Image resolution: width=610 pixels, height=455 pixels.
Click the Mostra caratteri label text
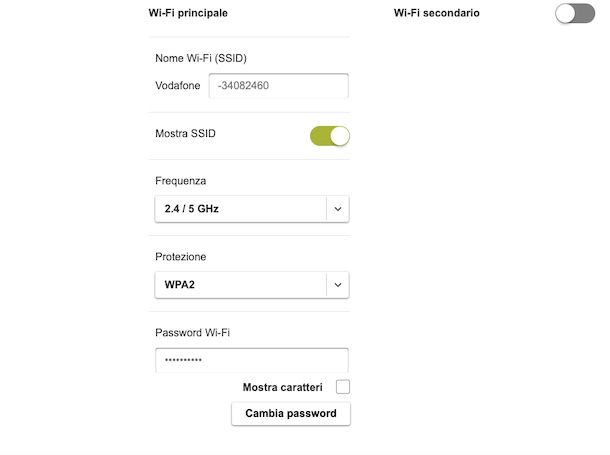coord(284,387)
